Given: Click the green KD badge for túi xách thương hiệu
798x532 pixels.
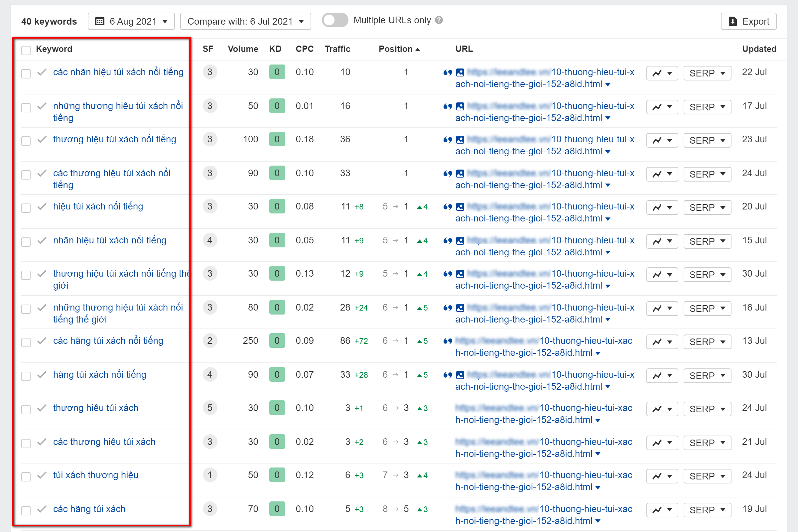Looking at the screenshot, I should pos(277,475).
